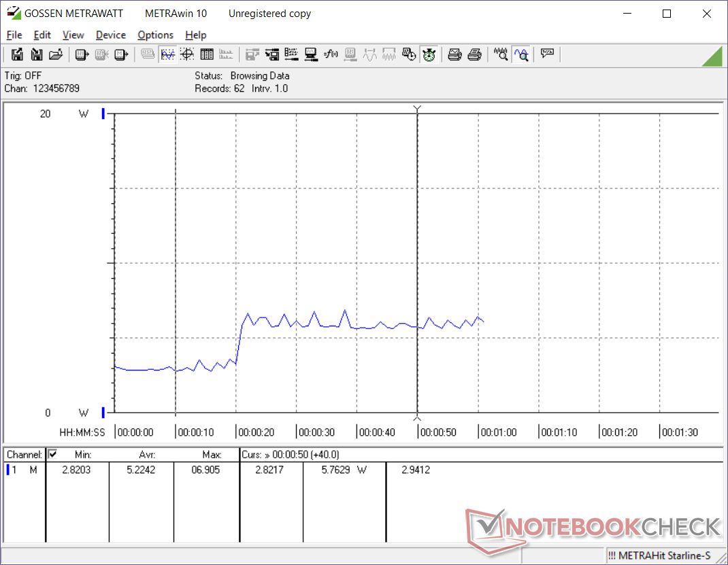Click the zoom waveform magnifier icon
This screenshot has width=728, height=565.
click(521, 55)
